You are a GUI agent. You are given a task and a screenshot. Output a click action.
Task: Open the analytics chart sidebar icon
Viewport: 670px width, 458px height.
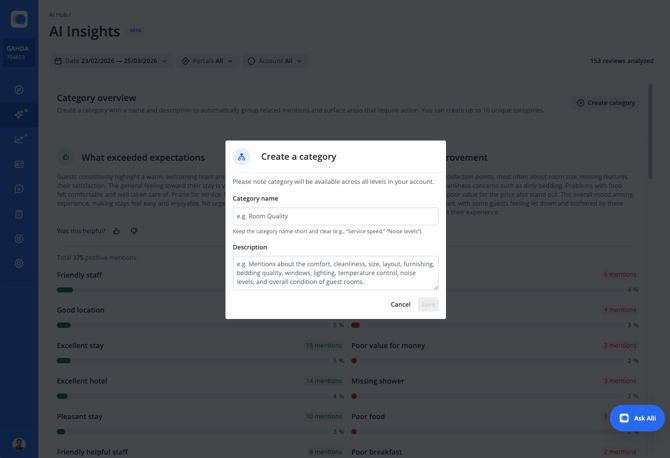19,139
